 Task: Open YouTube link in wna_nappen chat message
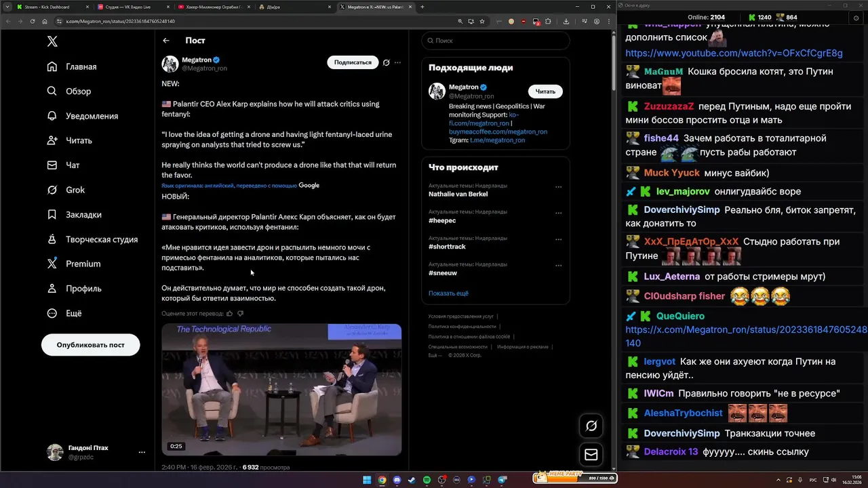pos(734,53)
